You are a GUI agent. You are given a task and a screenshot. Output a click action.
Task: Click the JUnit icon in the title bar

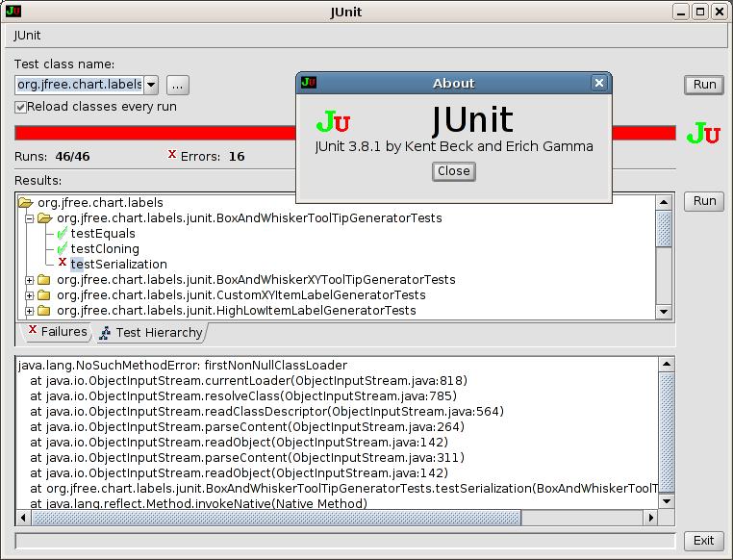13,12
